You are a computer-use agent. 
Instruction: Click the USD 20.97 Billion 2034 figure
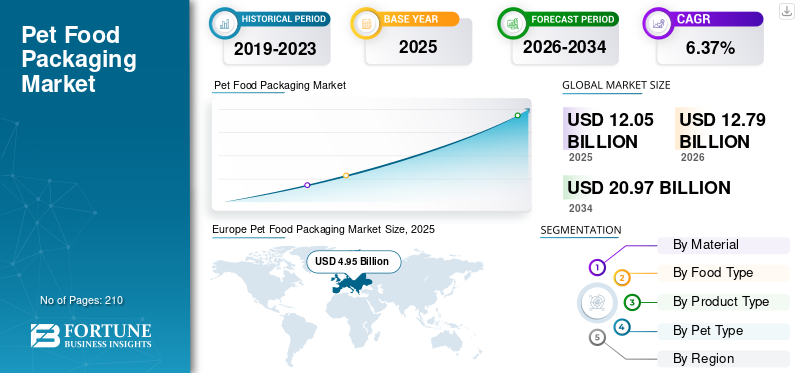pos(648,188)
